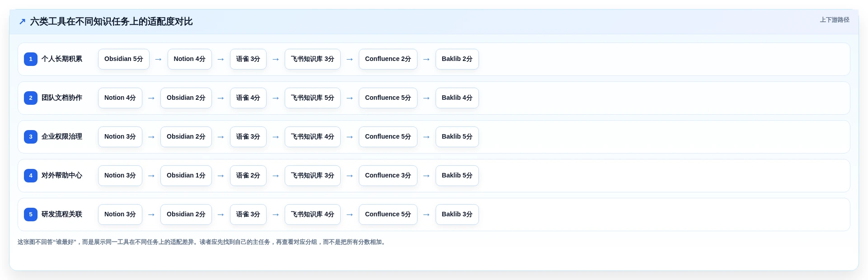Click Notion 3分 in 研发流程关联 row
Viewport: 868px width, 280px height.
[x=120, y=215]
